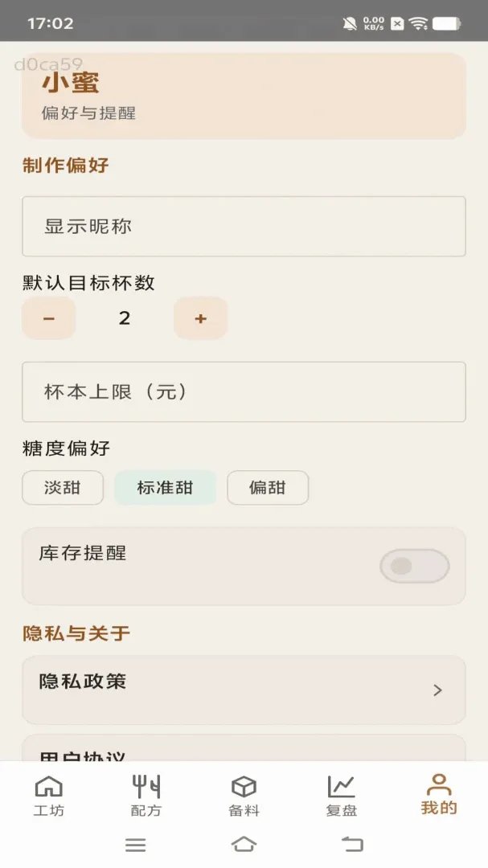Enable the 库存提醒 switch
Image resolution: width=488 pixels, height=868 pixels.
coord(414,566)
